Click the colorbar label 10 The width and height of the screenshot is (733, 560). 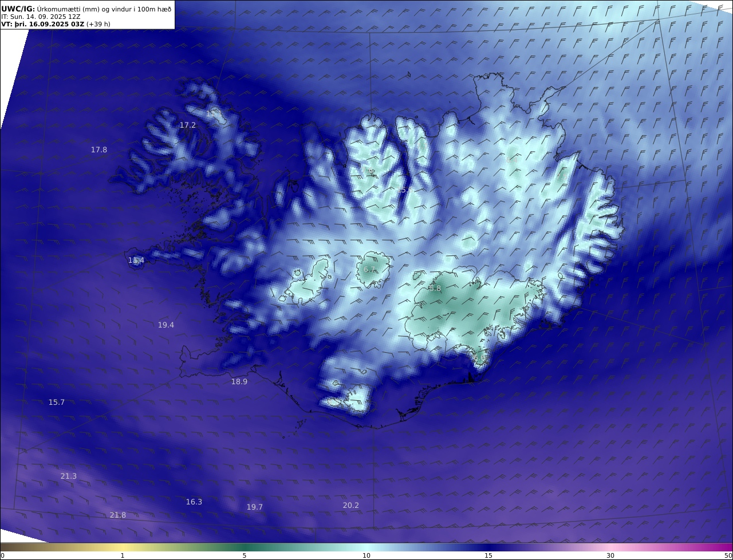[x=366, y=555]
